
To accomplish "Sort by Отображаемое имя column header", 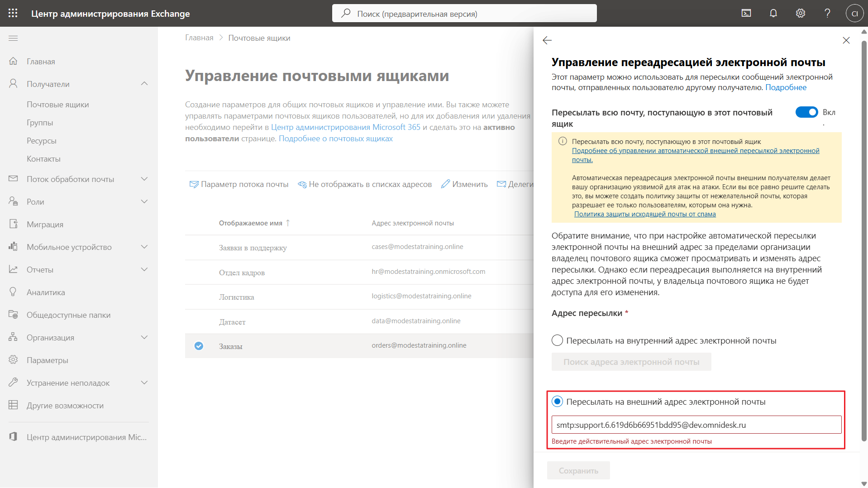I will point(254,223).
